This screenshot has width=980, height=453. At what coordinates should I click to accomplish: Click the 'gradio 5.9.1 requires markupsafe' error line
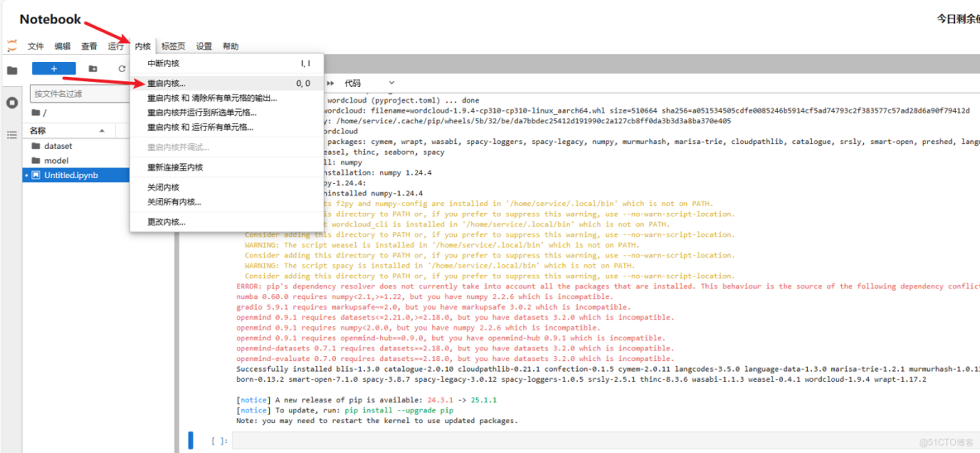pos(433,307)
